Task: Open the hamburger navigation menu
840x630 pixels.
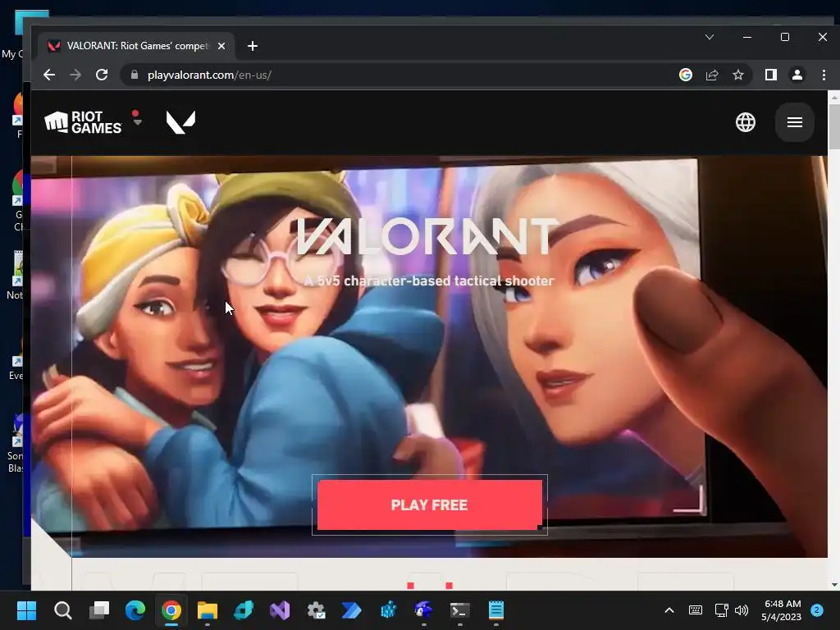Action: click(794, 122)
